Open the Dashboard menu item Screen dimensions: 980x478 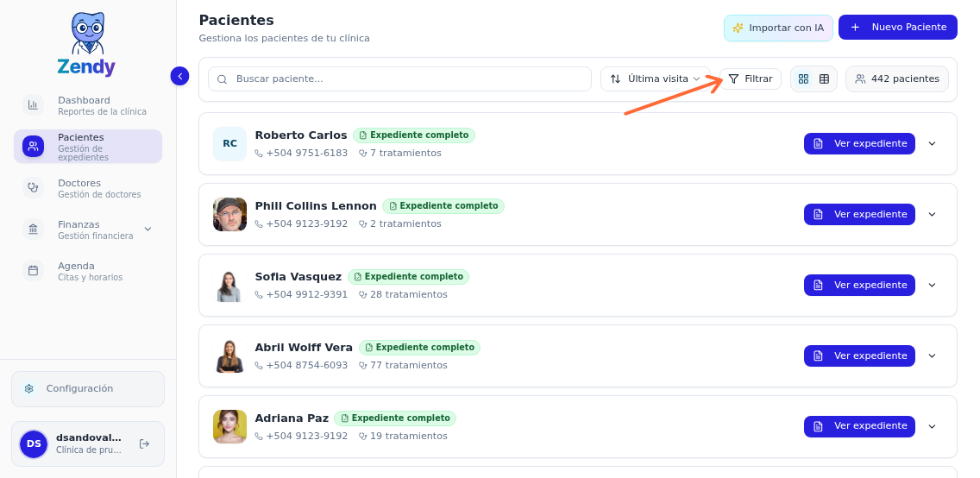coord(84,105)
